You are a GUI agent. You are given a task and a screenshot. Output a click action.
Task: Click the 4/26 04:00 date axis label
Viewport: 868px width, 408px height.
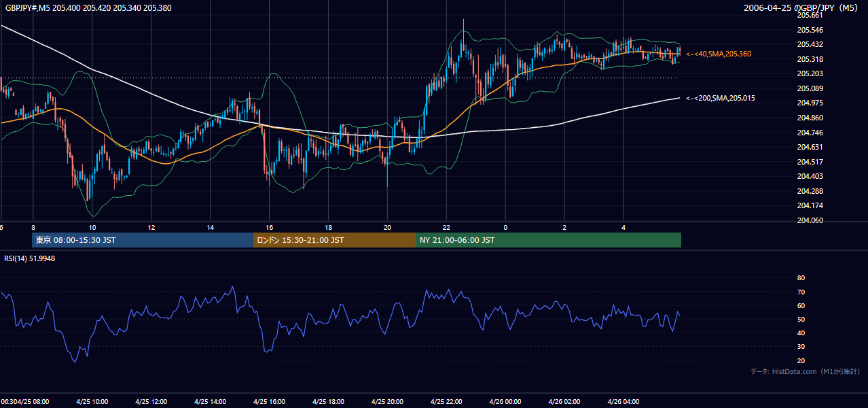(x=623, y=401)
